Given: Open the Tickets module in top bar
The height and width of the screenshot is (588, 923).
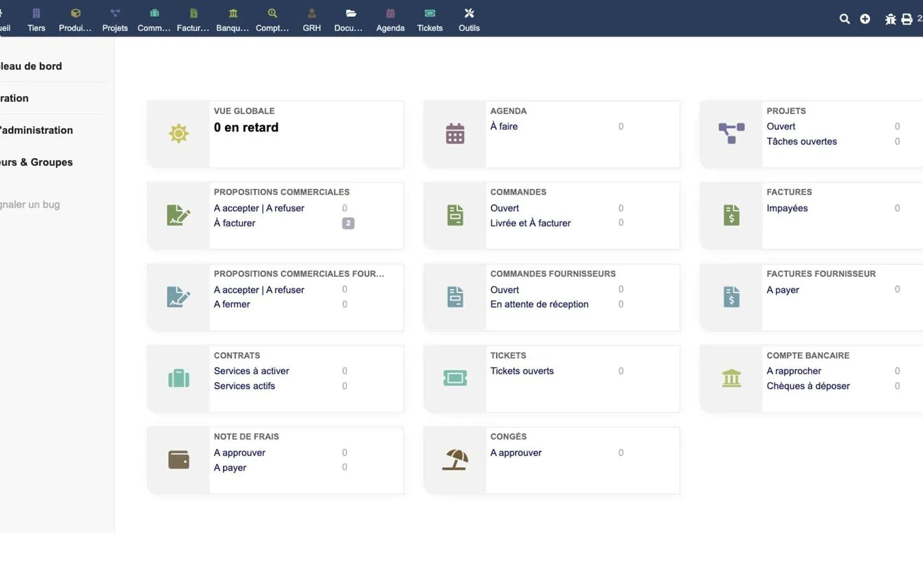Looking at the screenshot, I should coord(430,20).
